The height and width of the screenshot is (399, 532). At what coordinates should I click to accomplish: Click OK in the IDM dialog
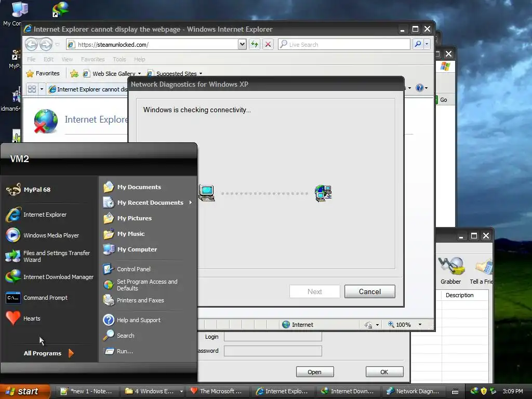coord(384,372)
